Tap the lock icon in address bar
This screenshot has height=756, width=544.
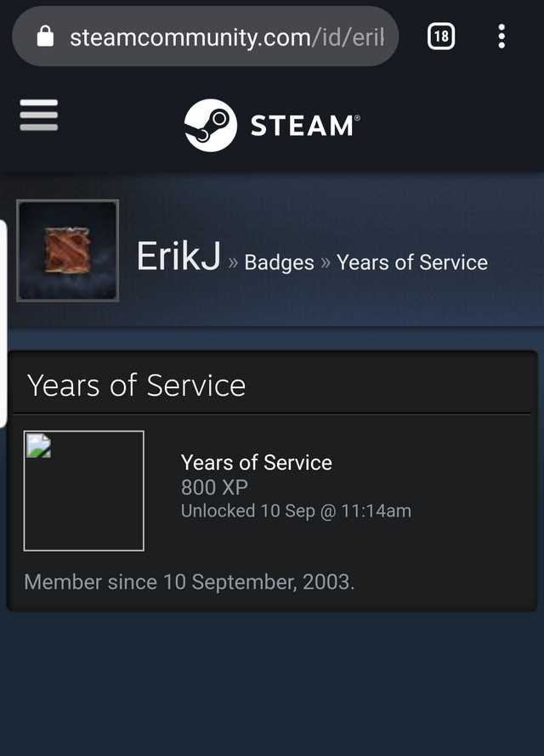pos(45,37)
